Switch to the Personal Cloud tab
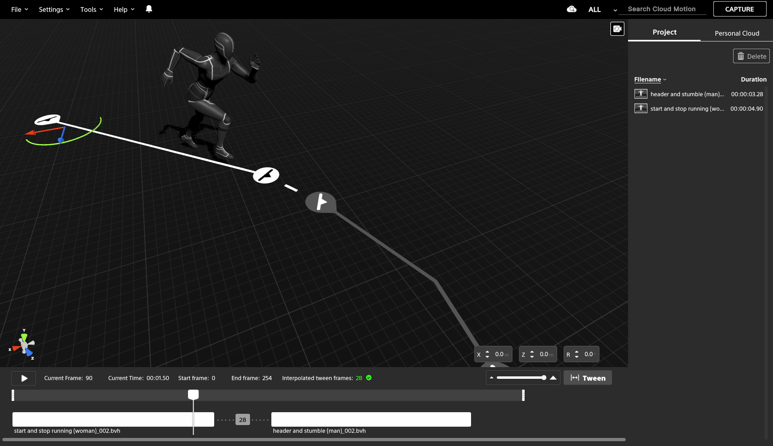Image resolution: width=773 pixels, height=446 pixels. 737,33
